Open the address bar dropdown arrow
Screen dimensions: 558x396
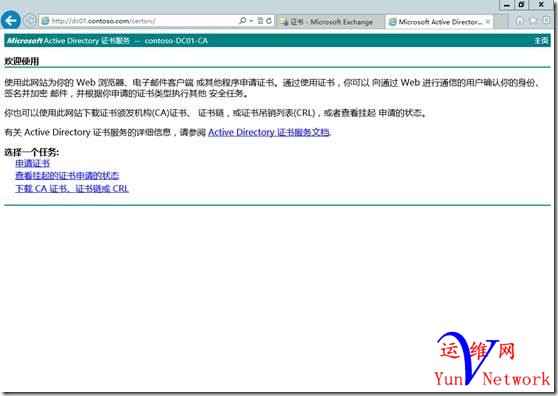(251, 21)
